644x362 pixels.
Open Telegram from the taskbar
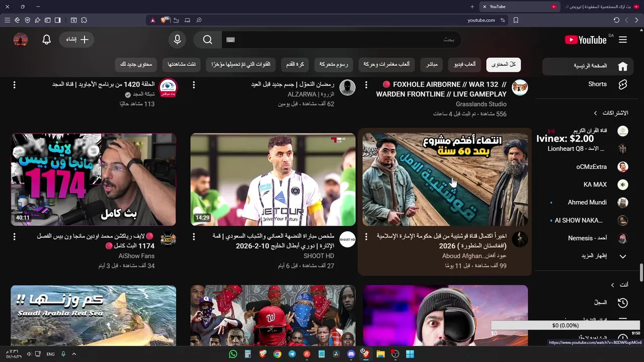tap(292, 354)
